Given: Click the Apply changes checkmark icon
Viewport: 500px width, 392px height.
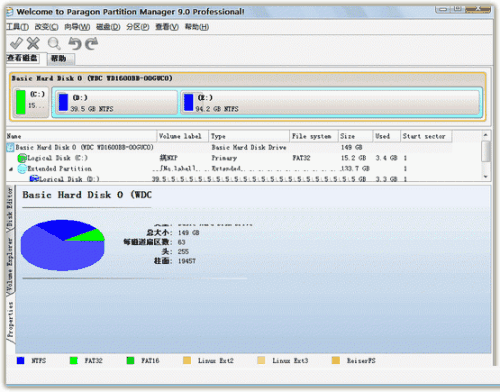Looking at the screenshot, I should pos(16,43).
